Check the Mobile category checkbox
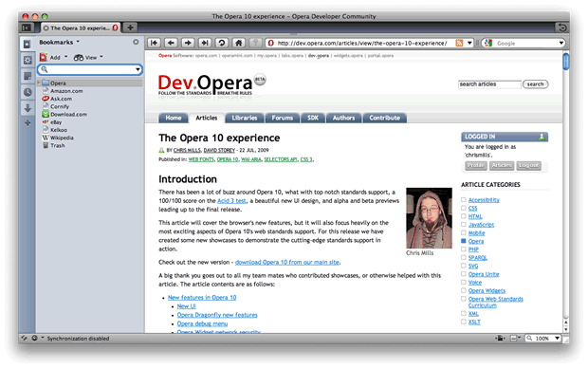 pyautogui.click(x=464, y=232)
